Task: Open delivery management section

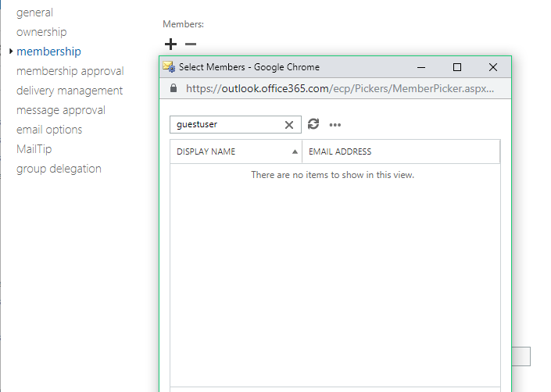Action: click(x=70, y=91)
